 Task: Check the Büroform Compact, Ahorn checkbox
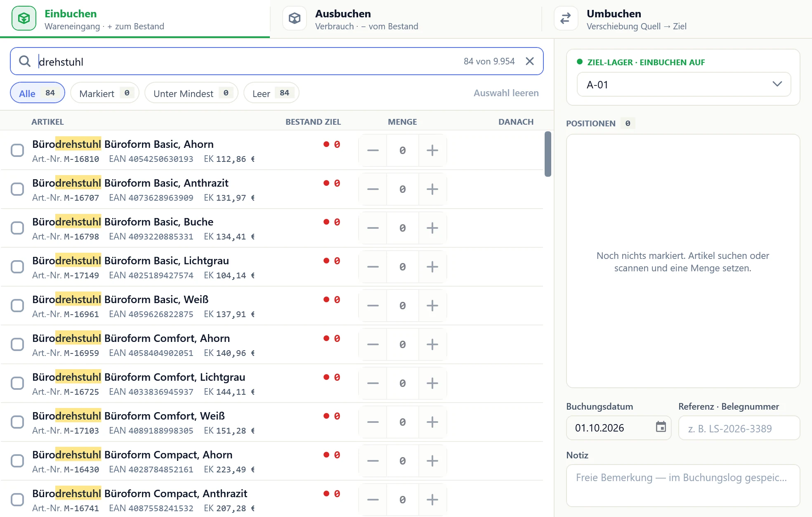[x=17, y=461]
